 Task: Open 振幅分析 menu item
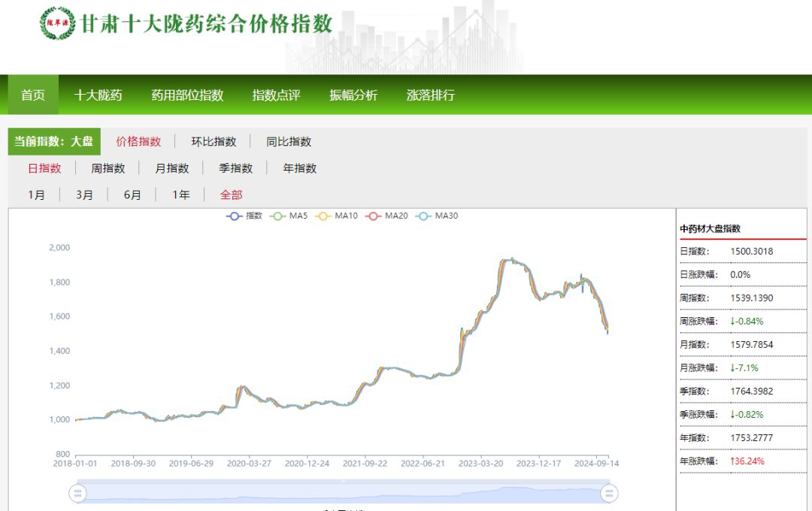(354, 95)
